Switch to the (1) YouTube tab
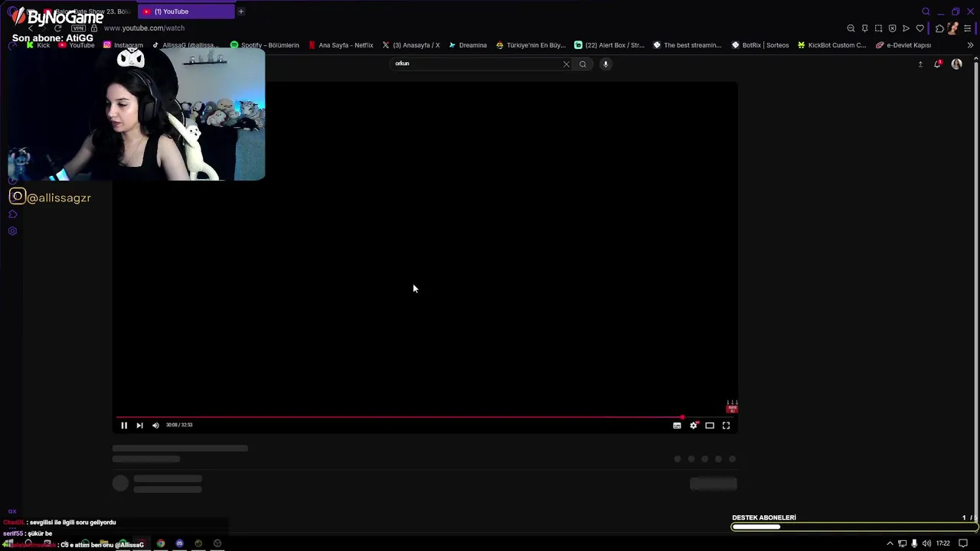 pos(186,11)
